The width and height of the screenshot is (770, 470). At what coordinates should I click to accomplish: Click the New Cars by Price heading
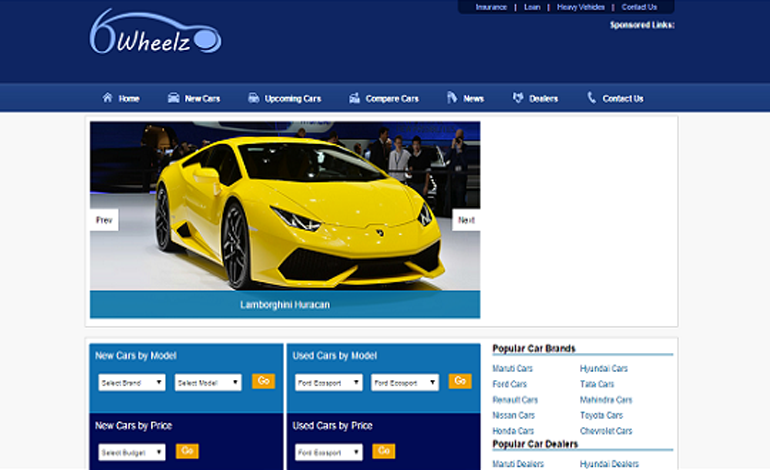click(133, 426)
